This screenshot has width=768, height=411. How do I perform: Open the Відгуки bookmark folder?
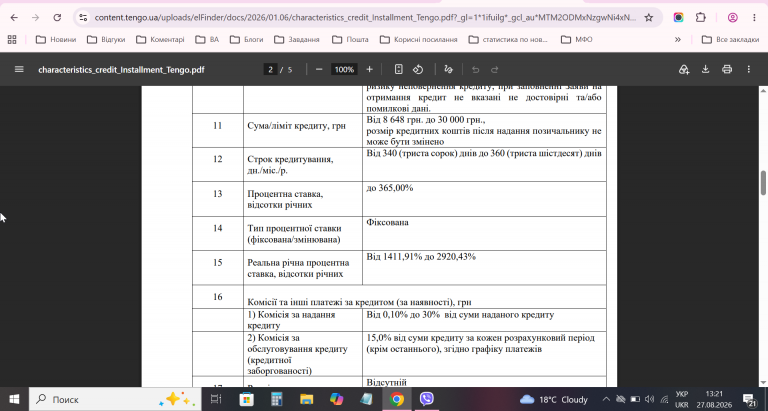tap(106, 40)
